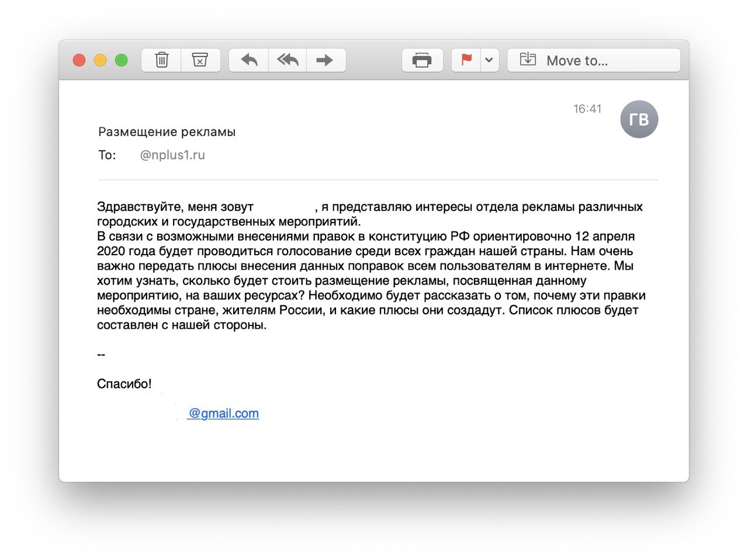Image resolution: width=748 pixels, height=560 pixels.
Task: Click the To: field label
Action: (107, 155)
